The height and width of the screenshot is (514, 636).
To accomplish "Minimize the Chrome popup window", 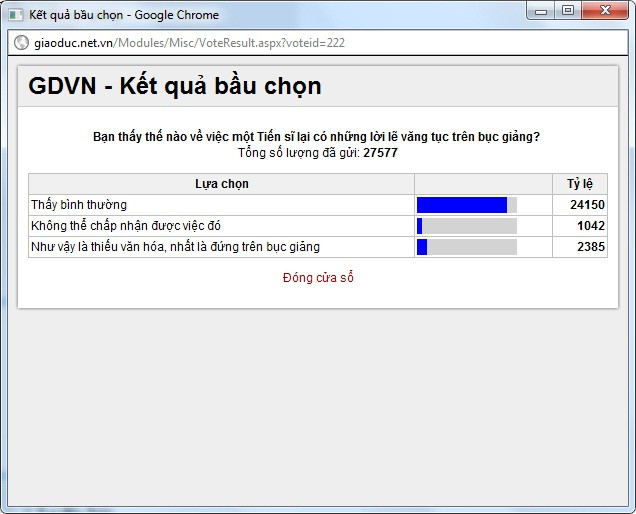I will tap(541, 11).
